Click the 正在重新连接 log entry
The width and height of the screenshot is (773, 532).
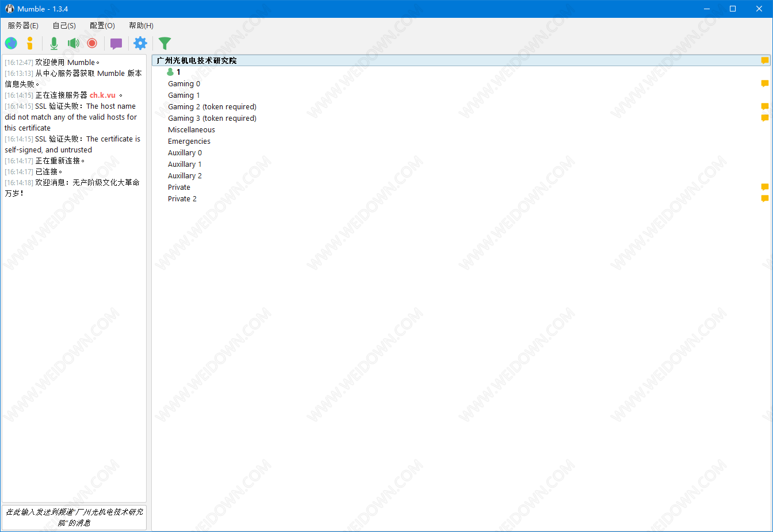click(45, 160)
